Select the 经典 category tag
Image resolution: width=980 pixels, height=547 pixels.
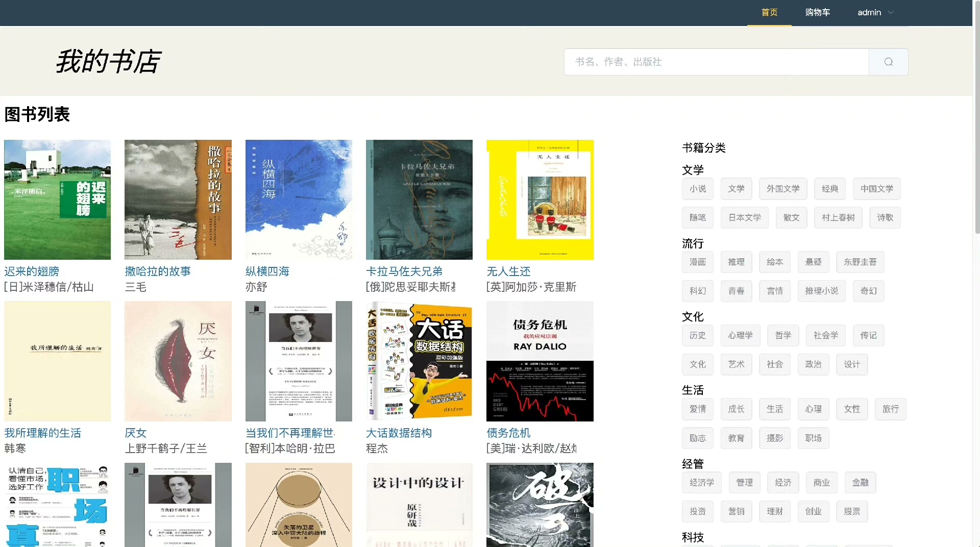click(830, 189)
